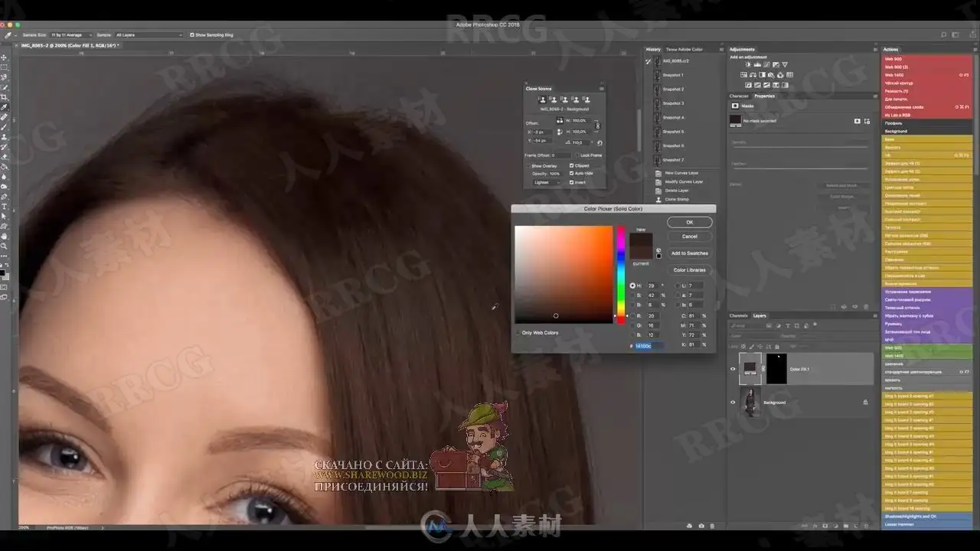Add a Brightness/Contrast adjustment
Screen dimensions: 980x551
click(747, 65)
